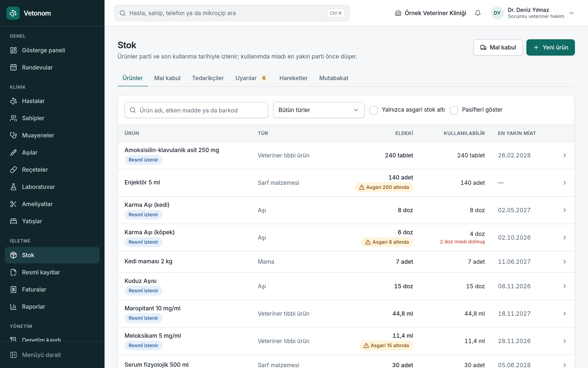Open Muayeneler stethoscope item
The width and height of the screenshot is (588, 368).
52,135
